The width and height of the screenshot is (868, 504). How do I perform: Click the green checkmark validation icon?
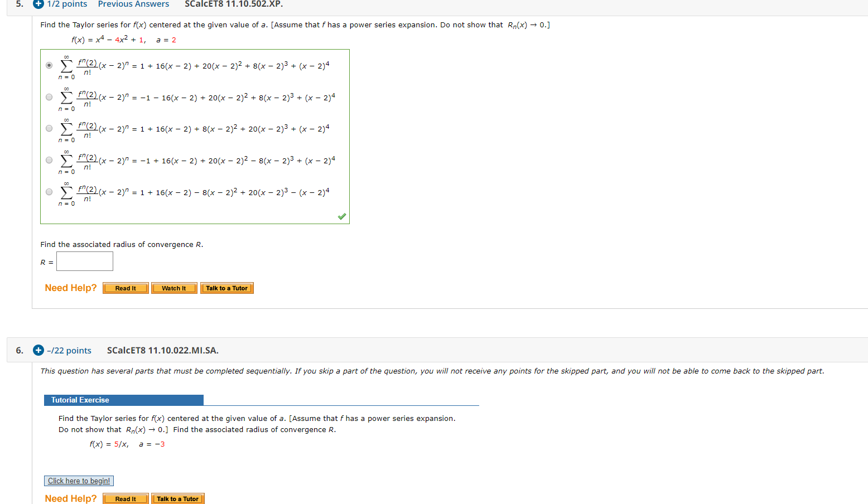click(341, 216)
